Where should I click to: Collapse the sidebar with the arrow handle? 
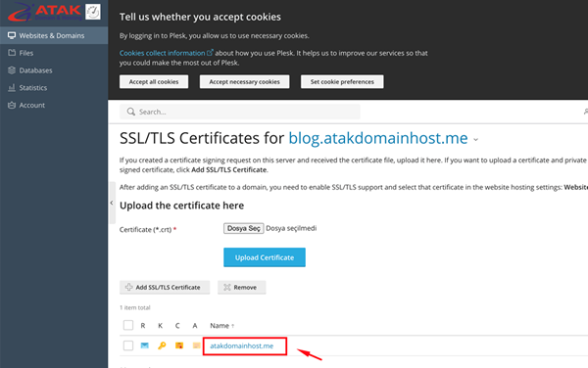[112, 203]
